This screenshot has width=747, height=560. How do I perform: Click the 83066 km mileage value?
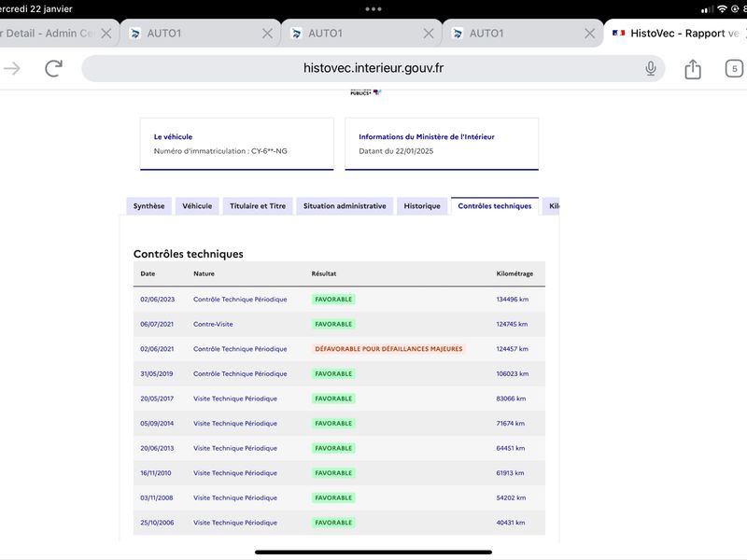point(511,399)
